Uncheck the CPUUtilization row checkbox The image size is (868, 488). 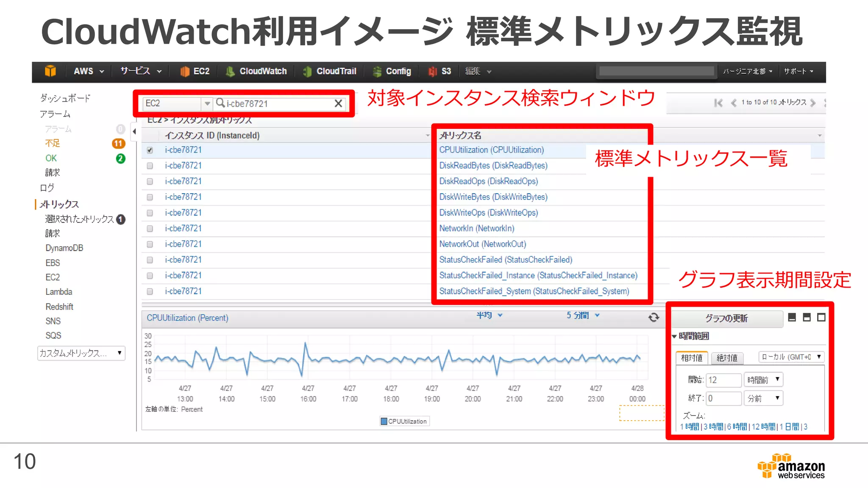[150, 150]
